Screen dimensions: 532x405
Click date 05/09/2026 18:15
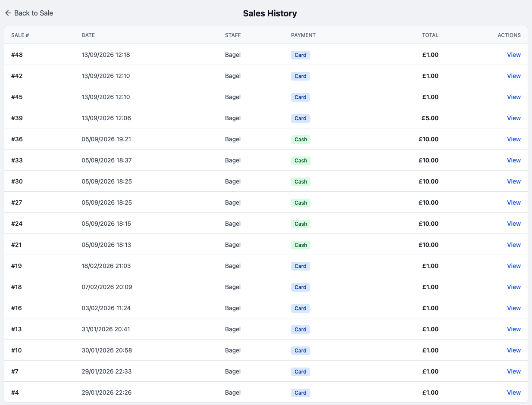[106, 224]
